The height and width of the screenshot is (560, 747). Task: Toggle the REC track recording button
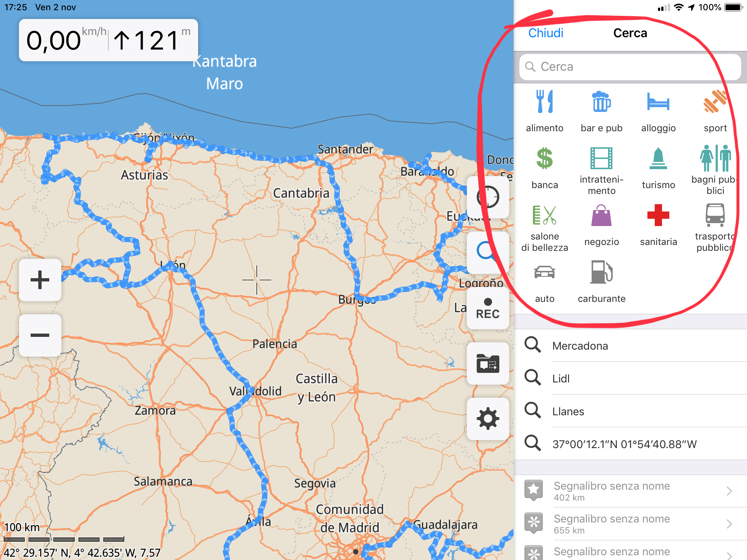(x=488, y=308)
